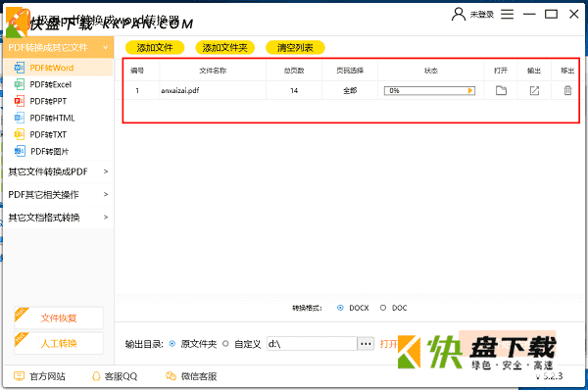Click the PDF转TXT yellow icon

(x=20, y=134)
